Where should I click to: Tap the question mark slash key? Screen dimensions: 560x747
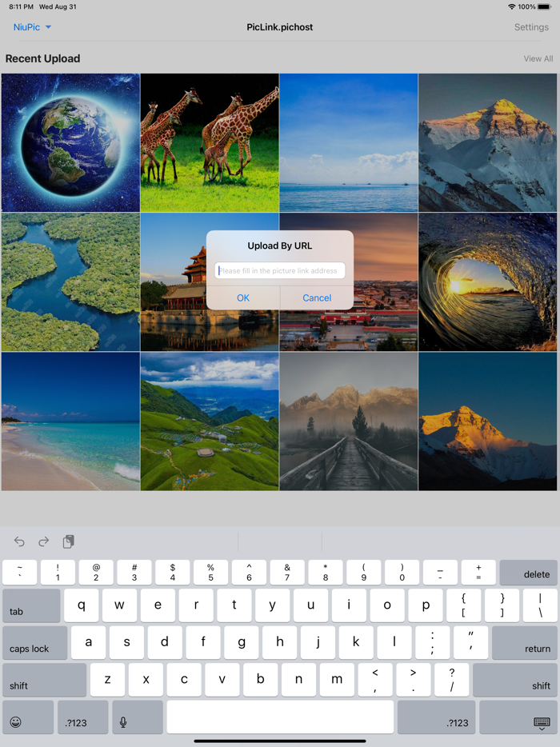click(x=452, y=680)
